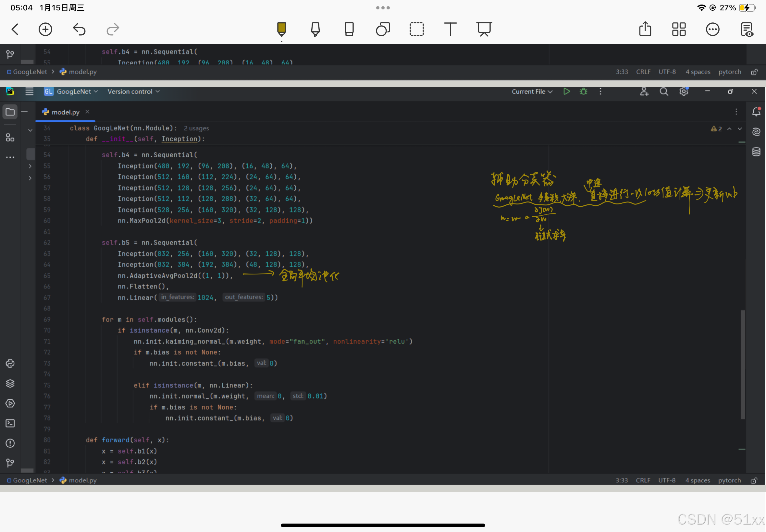Image resolution: width=766 pixels, height=532 pixels.
Task: Open the Current File run configuration dropdown
Action: [x=532, y=91]
